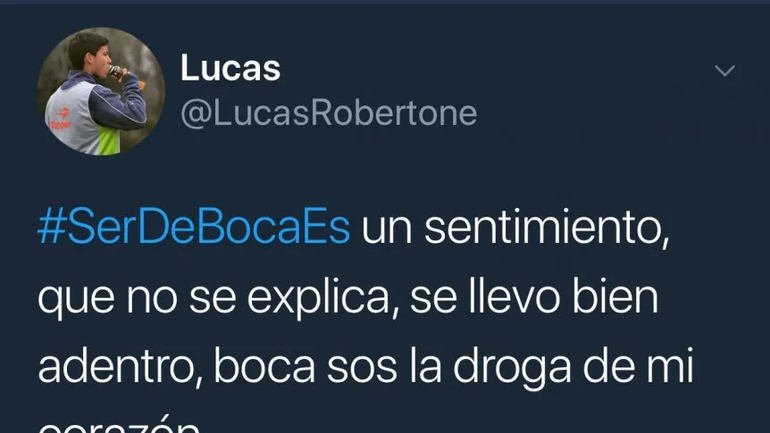Click the word "droga" in the tweet
Screen dimensions: 770x433
pyautogui.click(x=512, y=369)
